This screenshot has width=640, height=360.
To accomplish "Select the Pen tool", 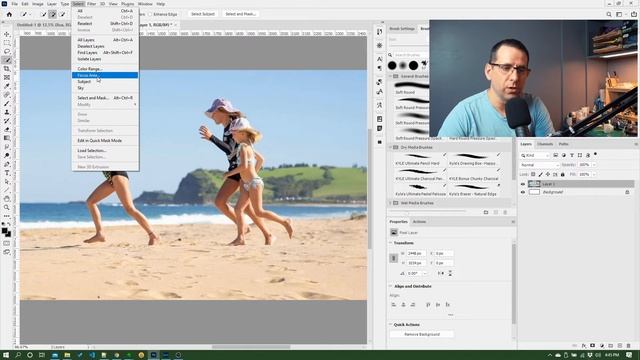I will (7, 164).
